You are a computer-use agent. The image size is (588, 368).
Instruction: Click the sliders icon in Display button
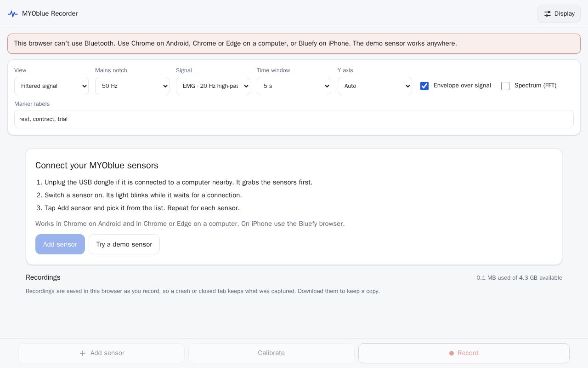[548, 14]
